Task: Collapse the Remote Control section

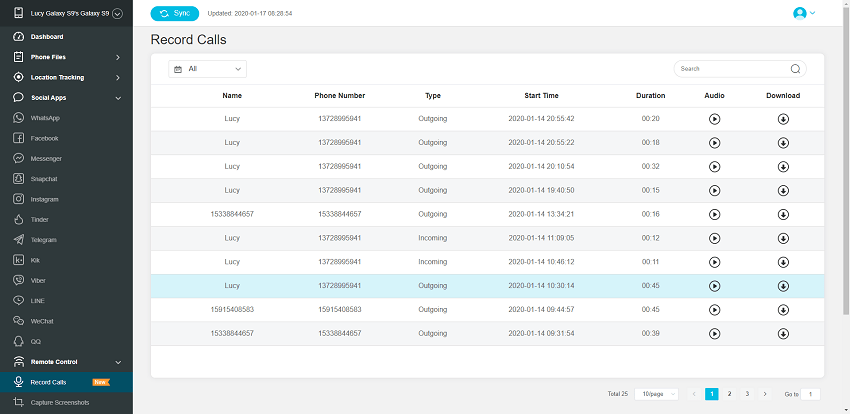Action: (x=66, y=361)
